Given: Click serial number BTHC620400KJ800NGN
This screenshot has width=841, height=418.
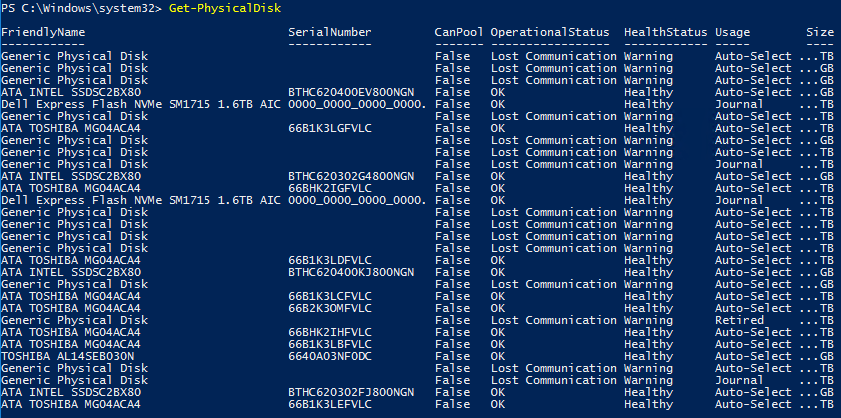Looking at the screenshot, I should (x=351, y=272).
